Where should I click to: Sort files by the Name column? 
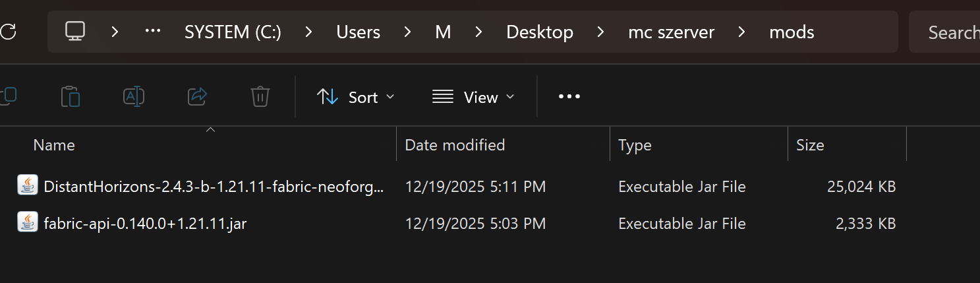54,145
